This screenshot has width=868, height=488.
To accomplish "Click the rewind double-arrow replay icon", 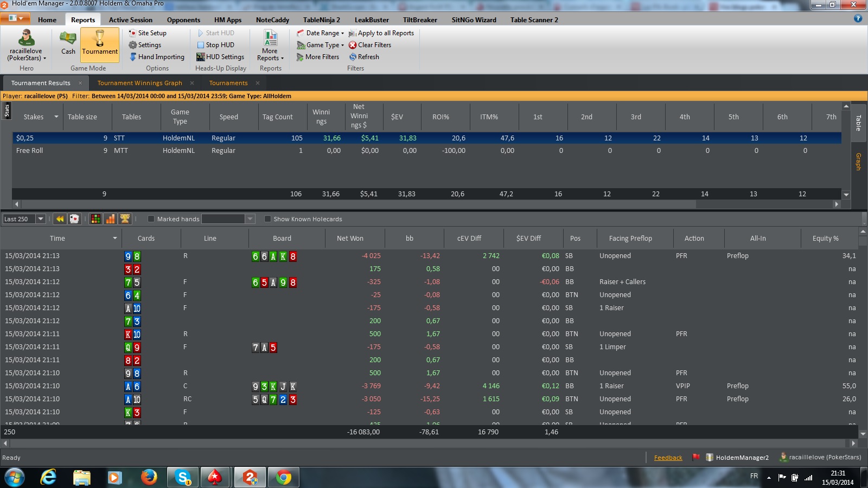I will [60, 219].
